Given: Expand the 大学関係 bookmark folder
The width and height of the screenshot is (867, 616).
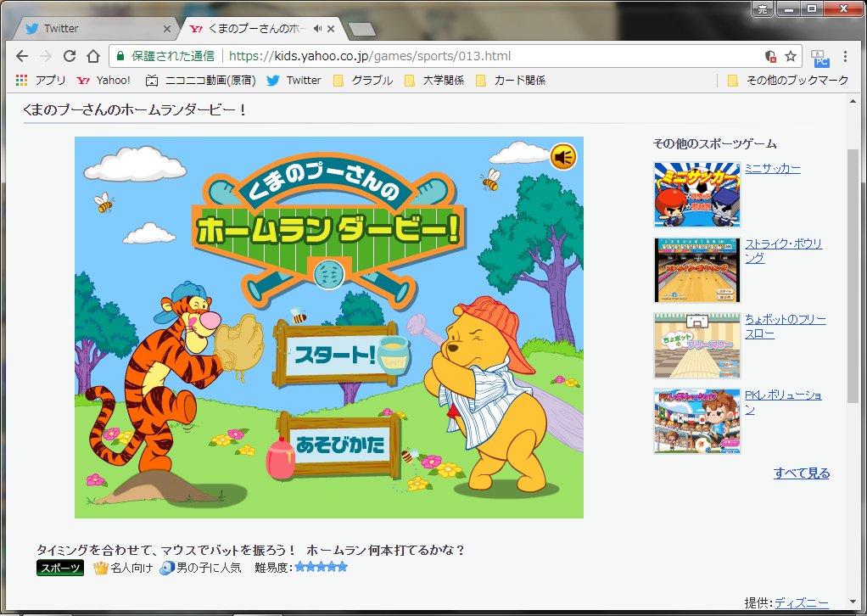Looking at the screenshot, I should pos(434,80).
